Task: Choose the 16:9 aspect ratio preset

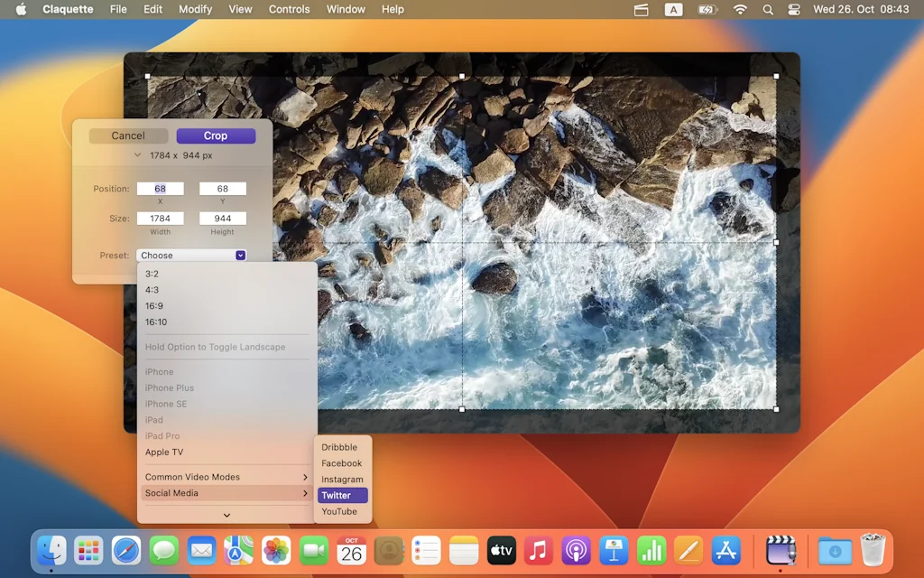Action: [154, 306]
